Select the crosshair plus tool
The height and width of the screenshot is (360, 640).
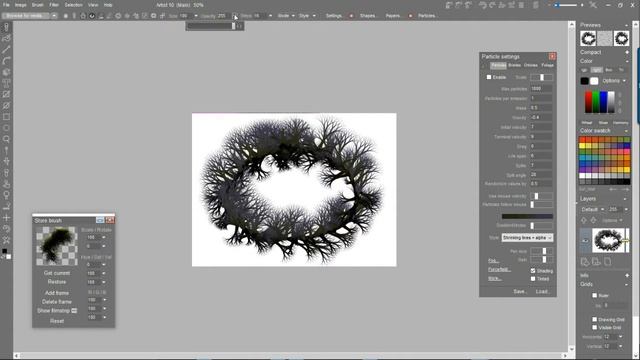click(x=6, y=218)
